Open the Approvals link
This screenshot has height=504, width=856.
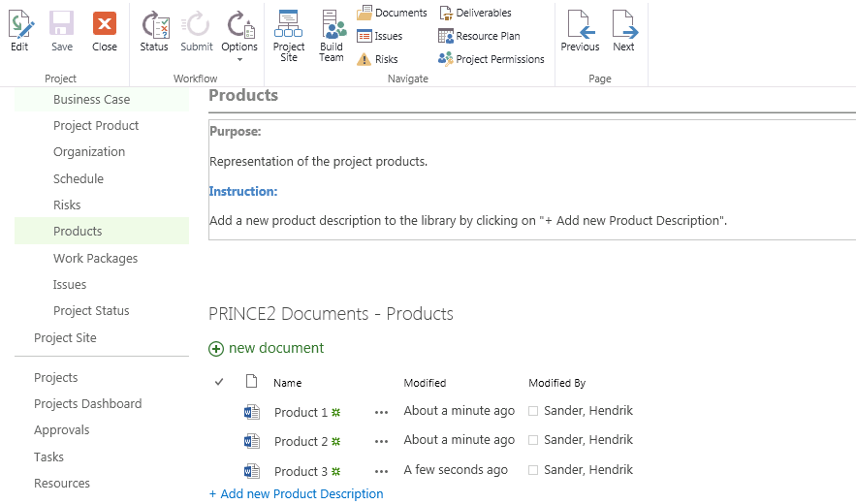(62, 430)
